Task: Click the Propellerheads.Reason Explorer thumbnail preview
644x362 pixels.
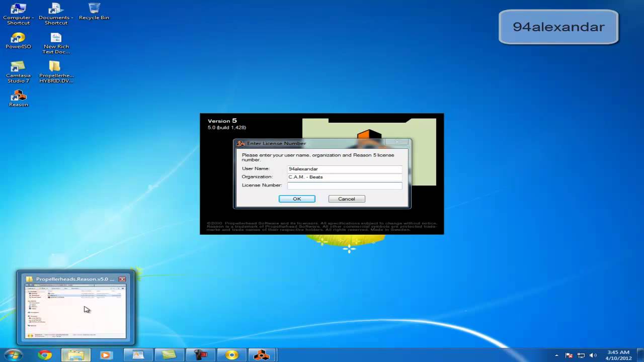Action: point(75,311)
